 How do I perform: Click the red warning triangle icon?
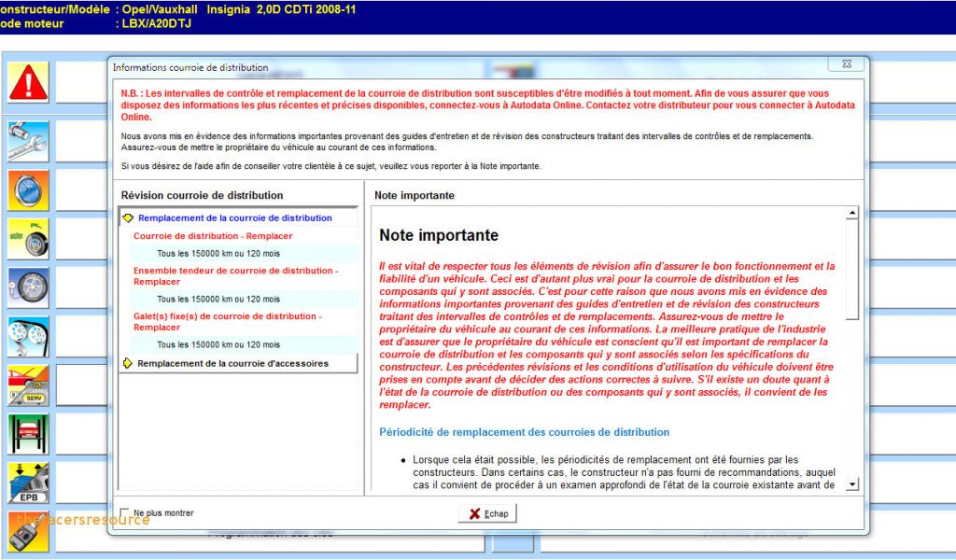click(28, 82)
